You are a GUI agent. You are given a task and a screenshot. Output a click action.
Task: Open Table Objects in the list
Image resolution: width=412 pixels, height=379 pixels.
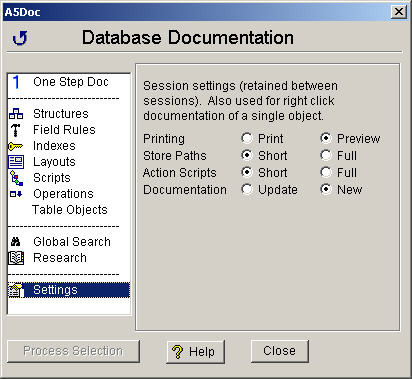(x=69, y=210)
